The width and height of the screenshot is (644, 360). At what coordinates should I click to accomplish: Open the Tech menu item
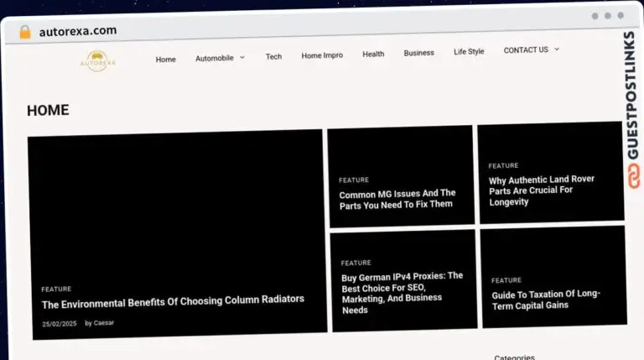[273, 56]
